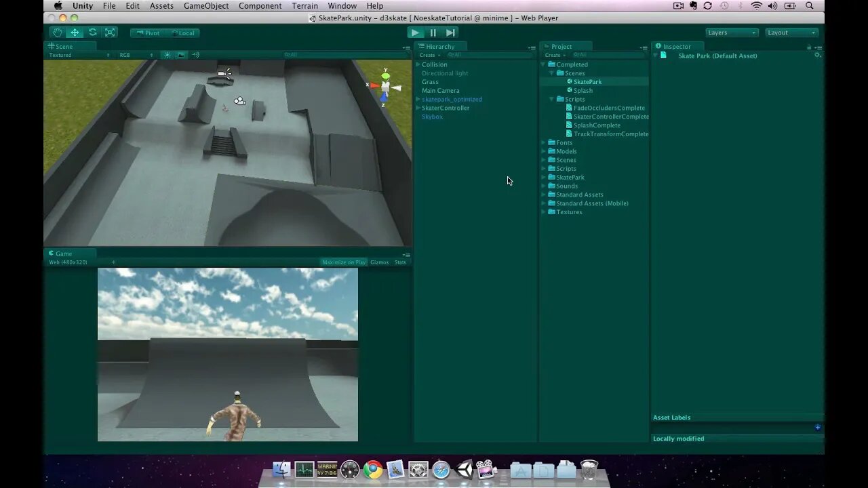This screenshot has height=488, width=868.
Task: Click the Project search field
Action: tap(608, 55)
